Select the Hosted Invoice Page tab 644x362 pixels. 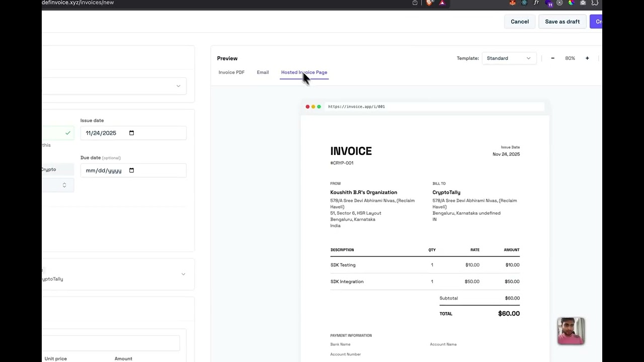click(x=304, y=72)
